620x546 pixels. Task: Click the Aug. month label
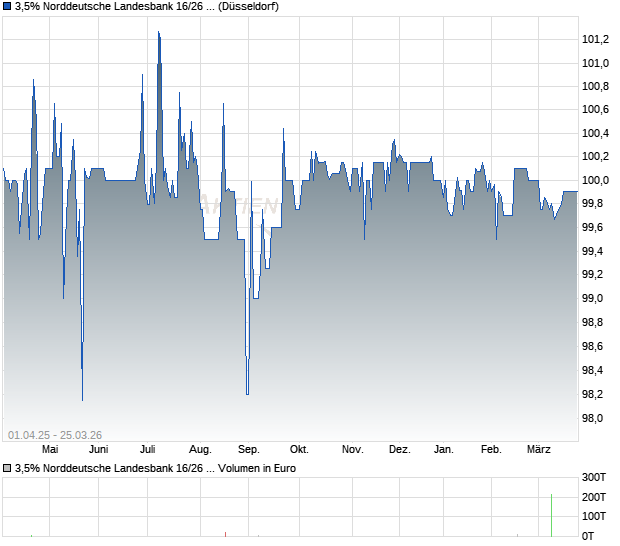pyautogui.click(x=200, y=449)
